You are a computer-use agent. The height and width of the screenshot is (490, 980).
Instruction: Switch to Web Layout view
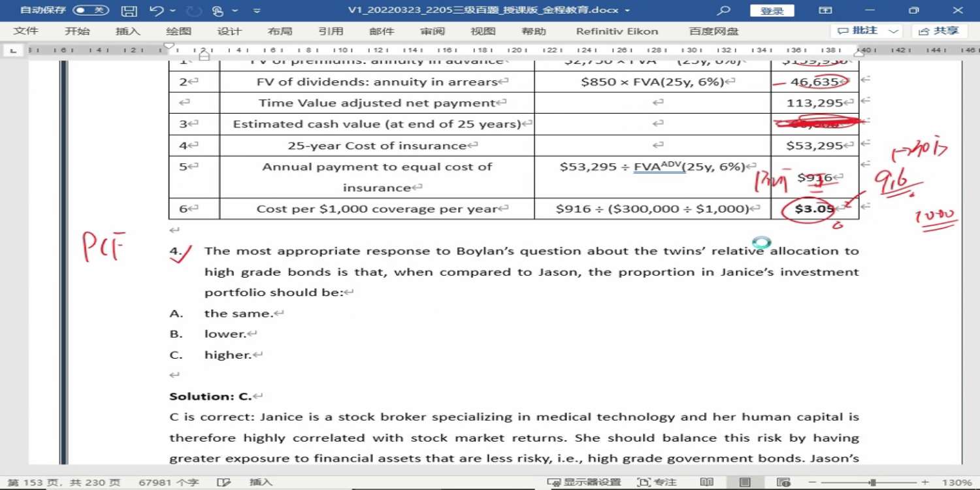(783, 482)
